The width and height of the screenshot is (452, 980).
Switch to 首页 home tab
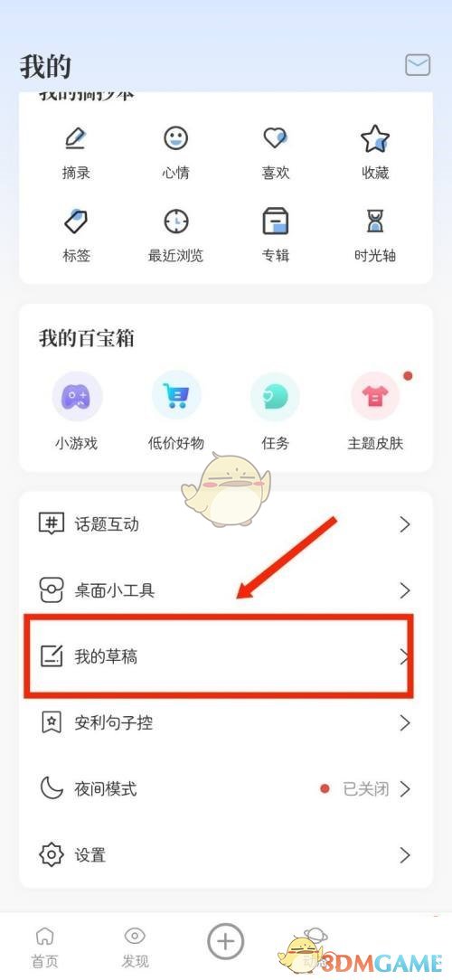44,947
